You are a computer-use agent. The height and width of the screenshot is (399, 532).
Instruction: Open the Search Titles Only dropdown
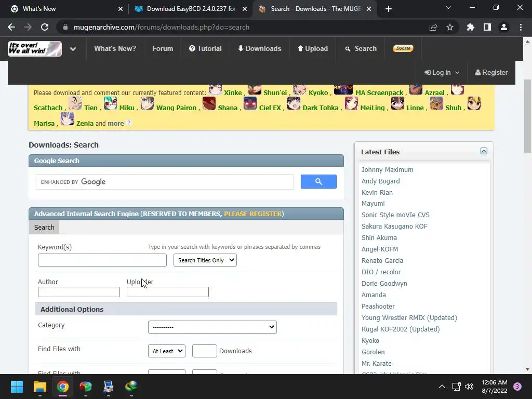[205, 260]
